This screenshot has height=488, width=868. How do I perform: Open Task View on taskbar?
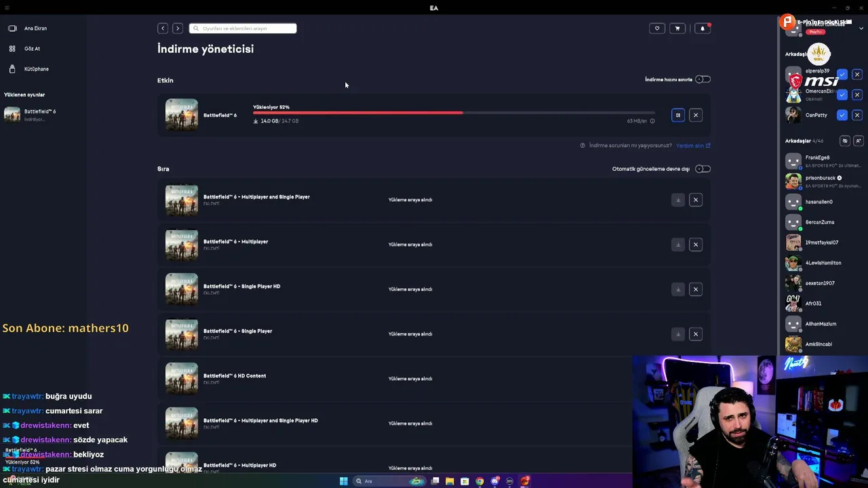pyautogui.click(x=435, y=481)
